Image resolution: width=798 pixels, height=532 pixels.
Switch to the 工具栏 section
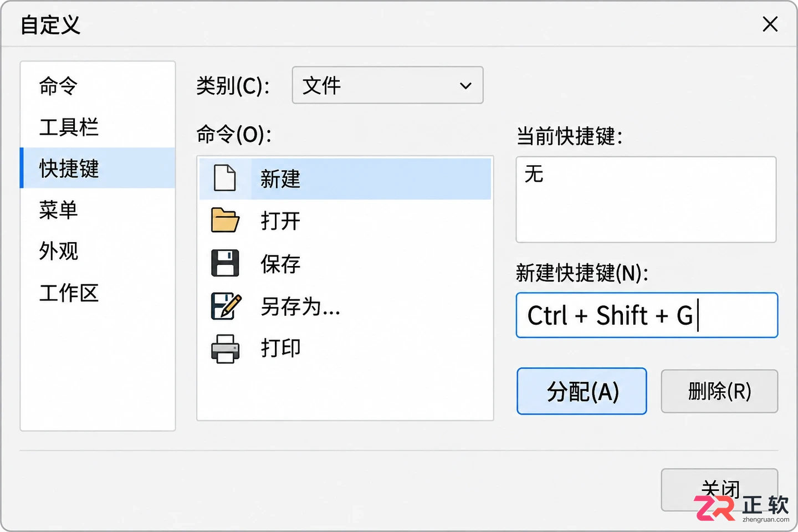69,127
